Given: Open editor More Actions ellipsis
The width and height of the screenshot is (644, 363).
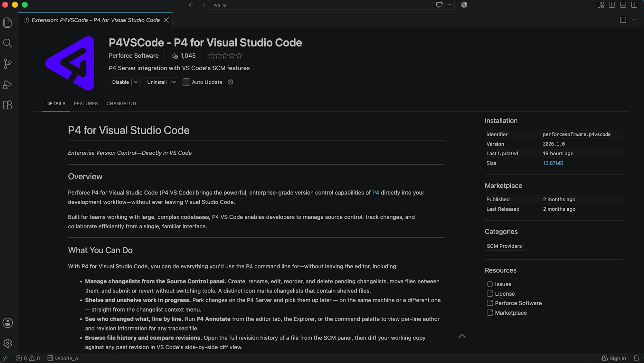Looking at the screenshot, I should coord(634,20).
